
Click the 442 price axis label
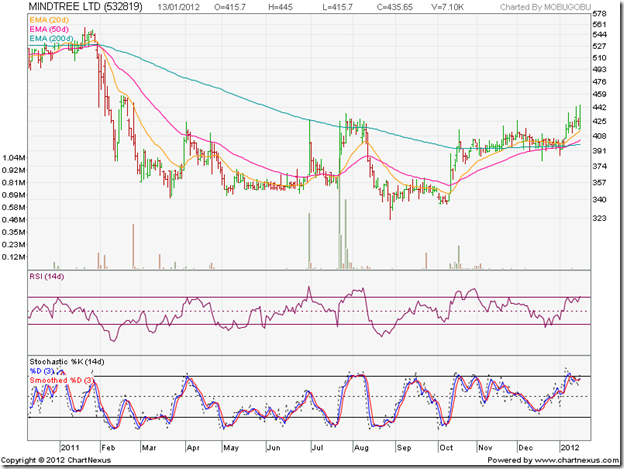click(599, 107)
